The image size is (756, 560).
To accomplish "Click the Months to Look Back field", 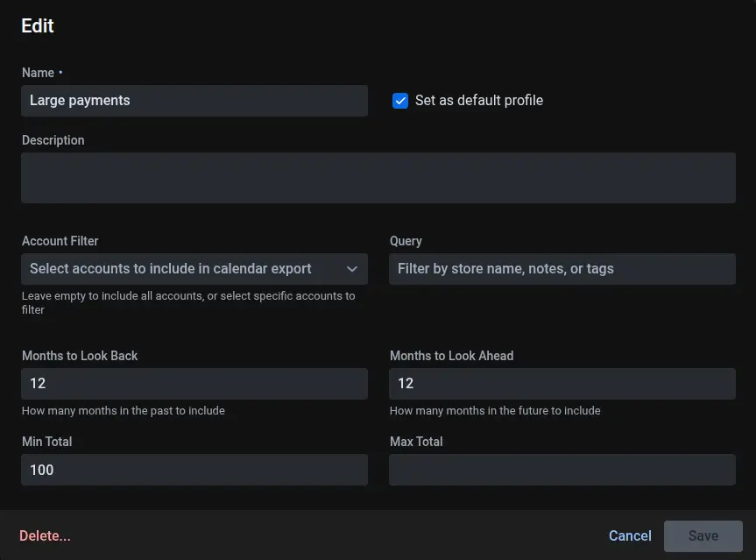I will (194, 384).
